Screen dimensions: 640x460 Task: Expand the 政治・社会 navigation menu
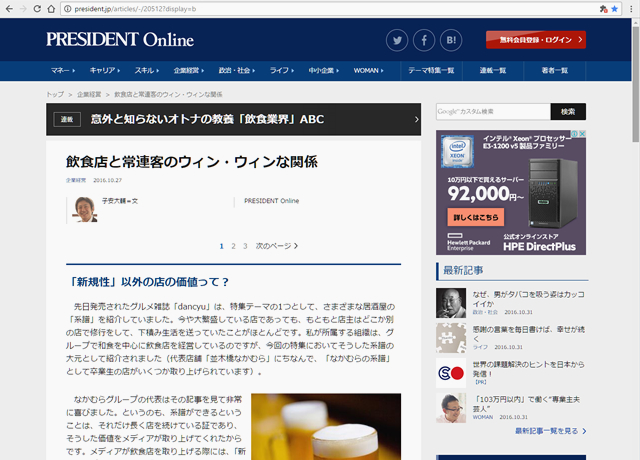[237, 71]
